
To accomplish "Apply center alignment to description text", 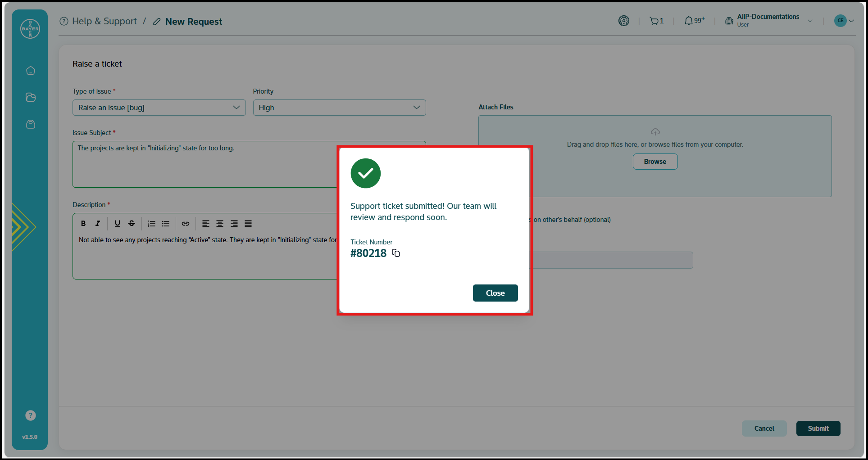I will coord(220,223).
